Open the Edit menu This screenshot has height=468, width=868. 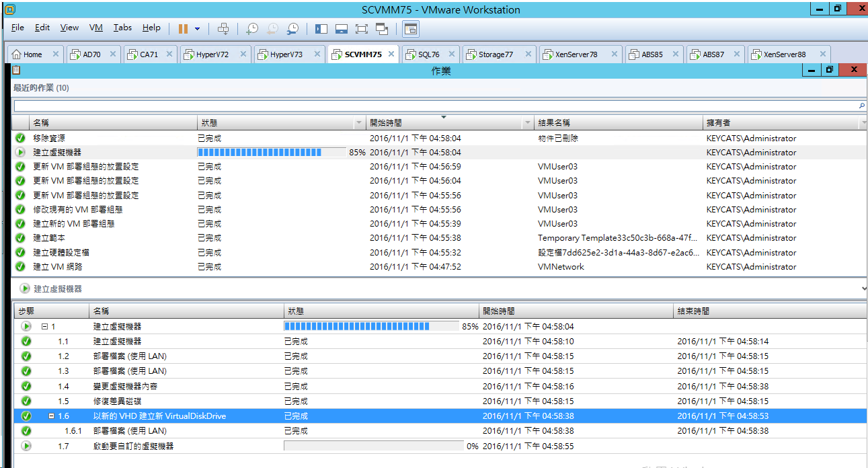(42, 28)
